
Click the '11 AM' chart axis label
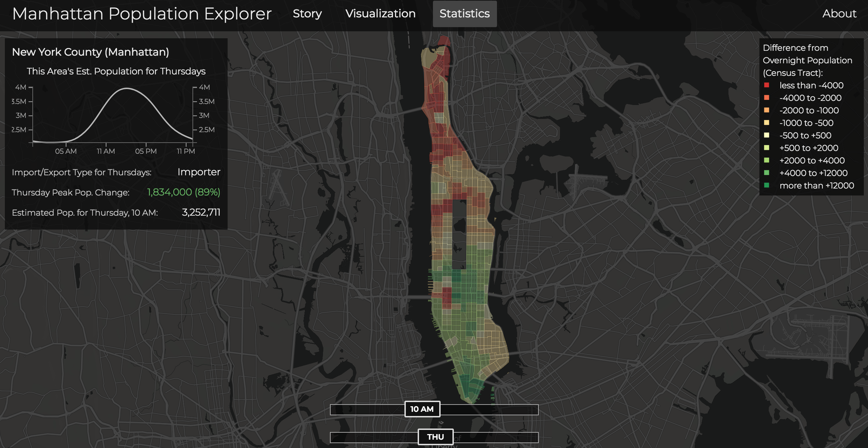click(x=106, y=151)
